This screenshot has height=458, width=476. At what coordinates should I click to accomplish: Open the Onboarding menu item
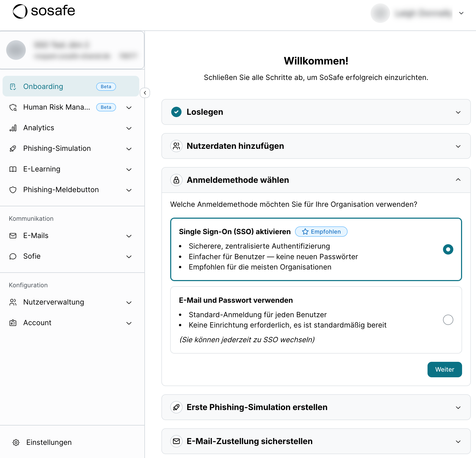[43, 86]
